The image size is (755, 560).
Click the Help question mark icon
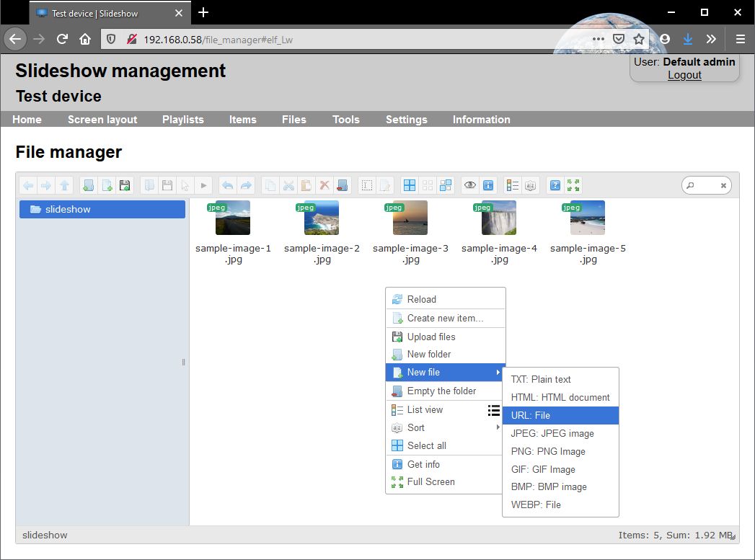[x=555, y=185]
